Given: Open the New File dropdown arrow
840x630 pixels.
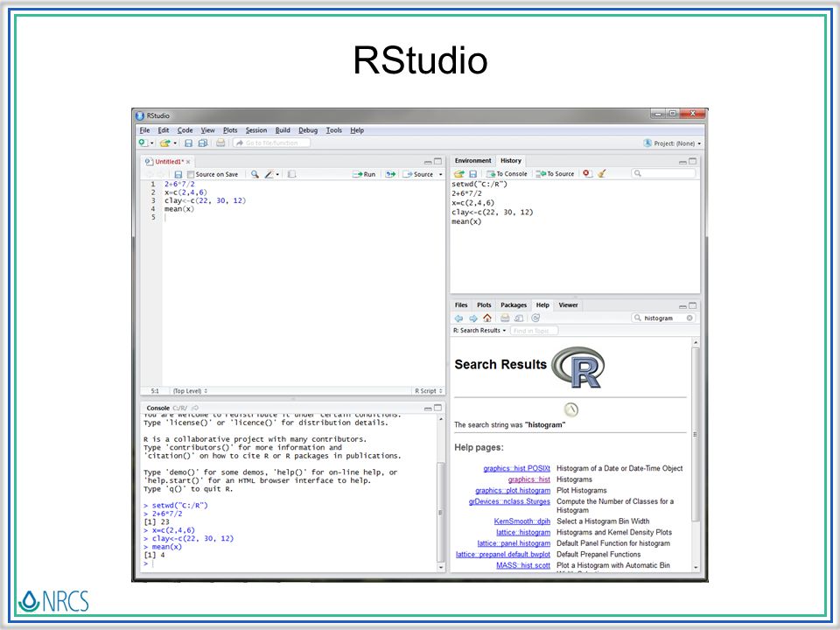Looking at the screenshot, I should click(152, 143).
